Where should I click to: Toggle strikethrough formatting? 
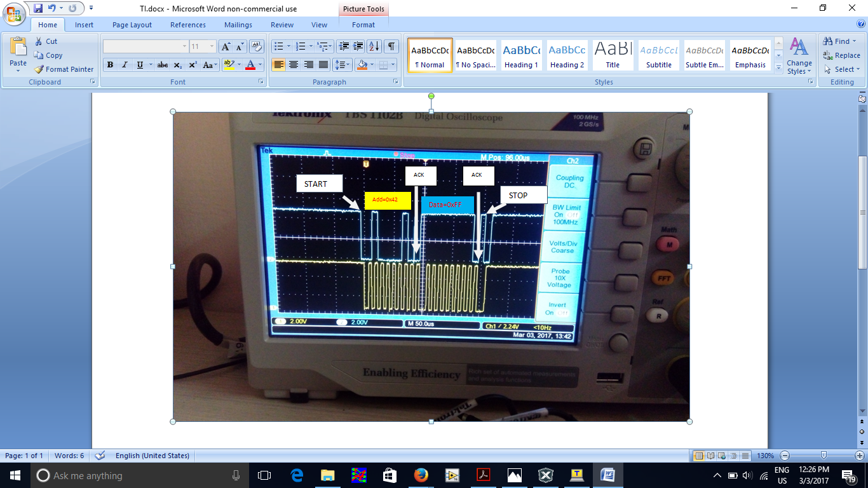click(x=163, y=65)
